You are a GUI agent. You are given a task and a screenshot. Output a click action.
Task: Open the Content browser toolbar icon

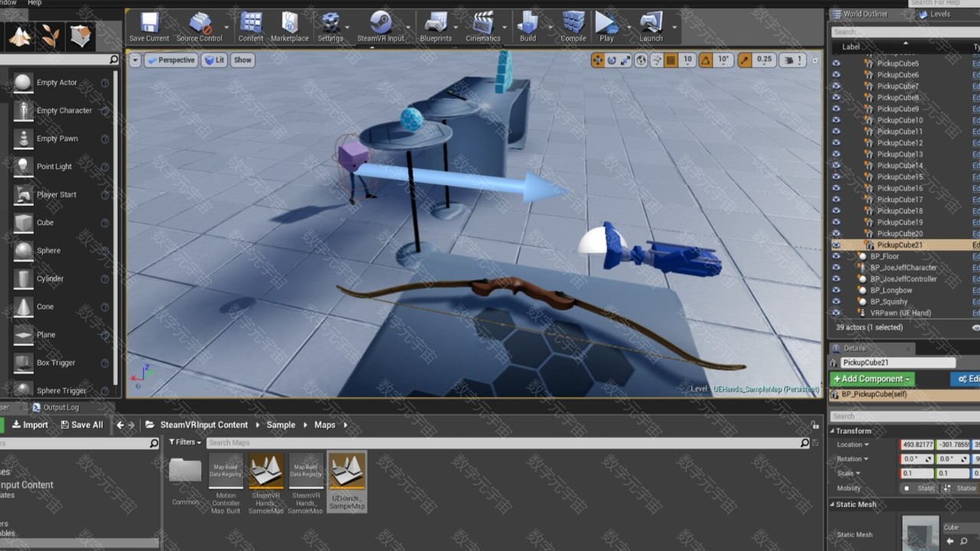coord(250,27)
